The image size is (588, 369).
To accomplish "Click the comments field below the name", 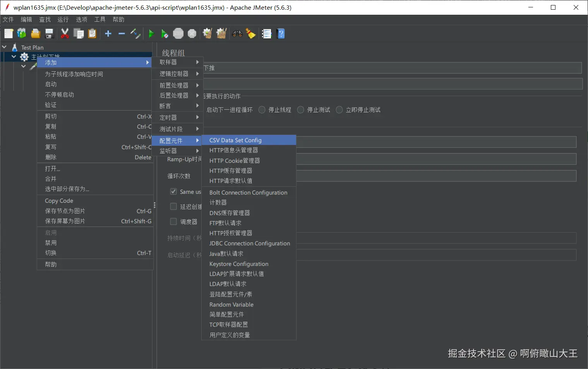I will click(392, 84).
